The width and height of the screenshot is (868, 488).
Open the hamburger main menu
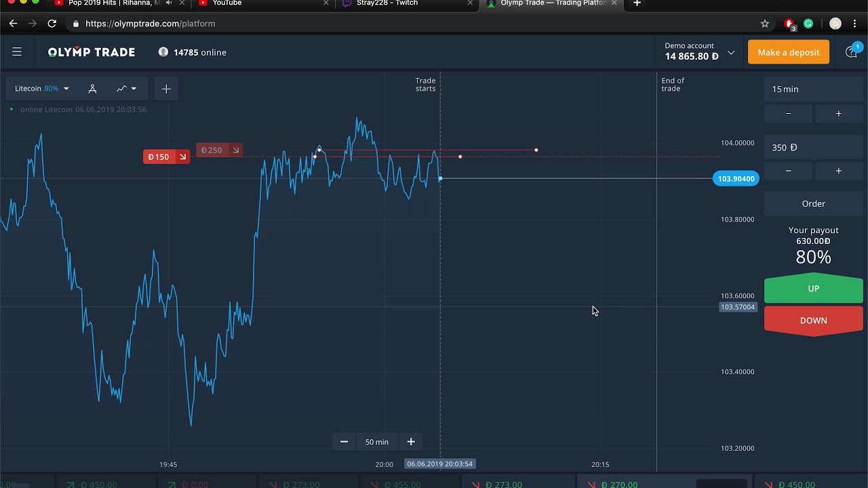click(17, 52)
